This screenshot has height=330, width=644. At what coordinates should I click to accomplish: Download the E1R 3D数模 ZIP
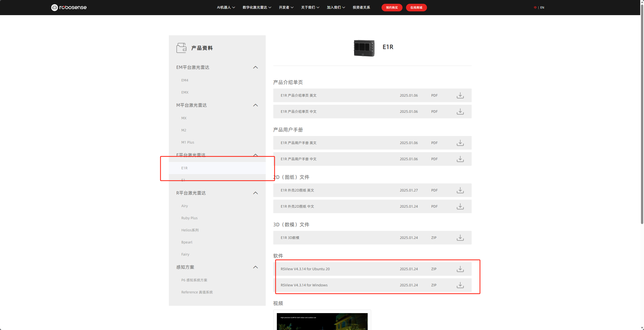[x=460, y=238]
